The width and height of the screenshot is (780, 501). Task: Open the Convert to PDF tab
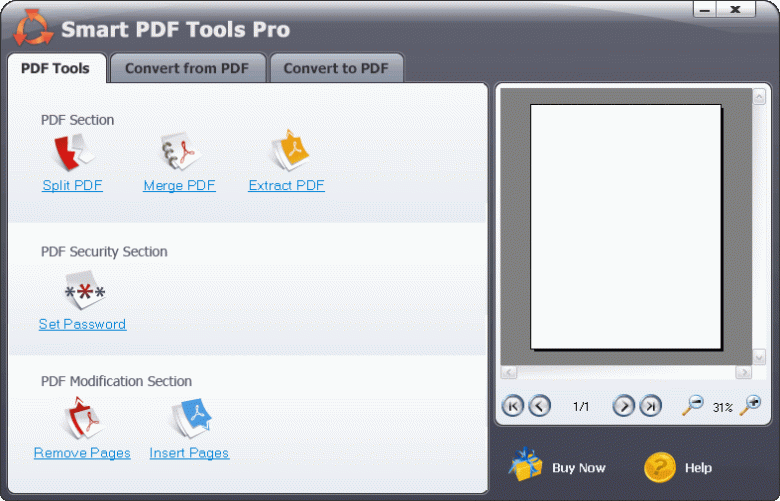336,69
